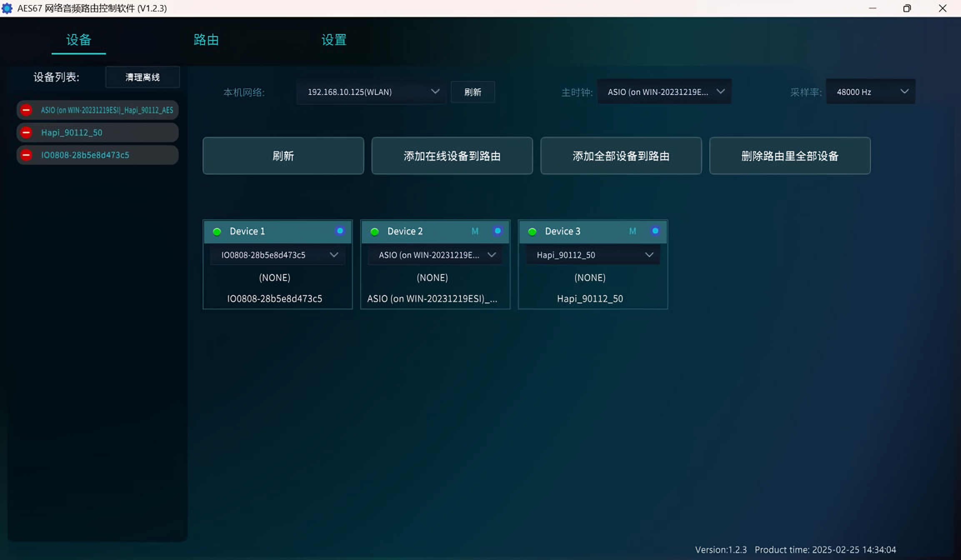
Task: Click Hapi_90112_50 name at Device 3 bottom
Action: (590, 299)
